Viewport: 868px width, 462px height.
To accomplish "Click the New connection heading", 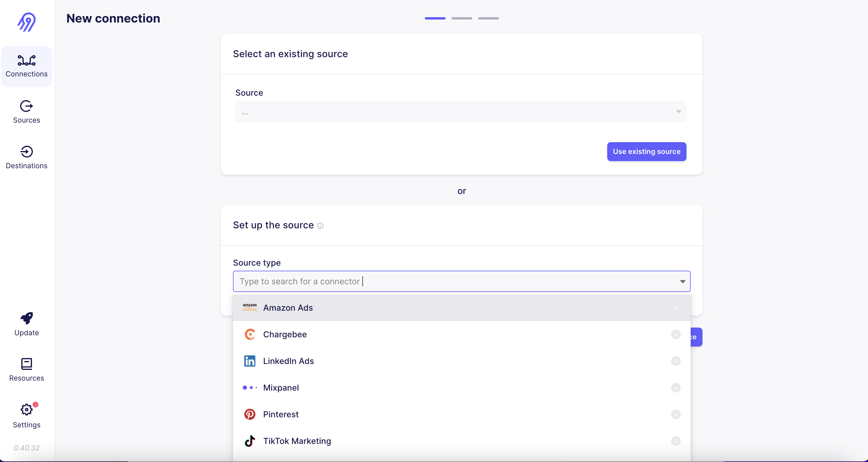I will tap(113, 19).
